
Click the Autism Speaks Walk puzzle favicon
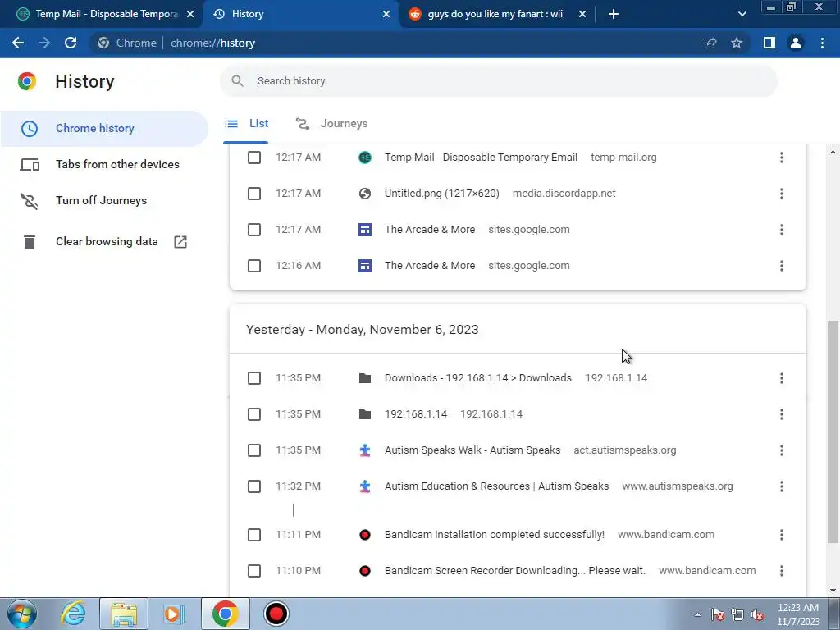coord(365,450)
